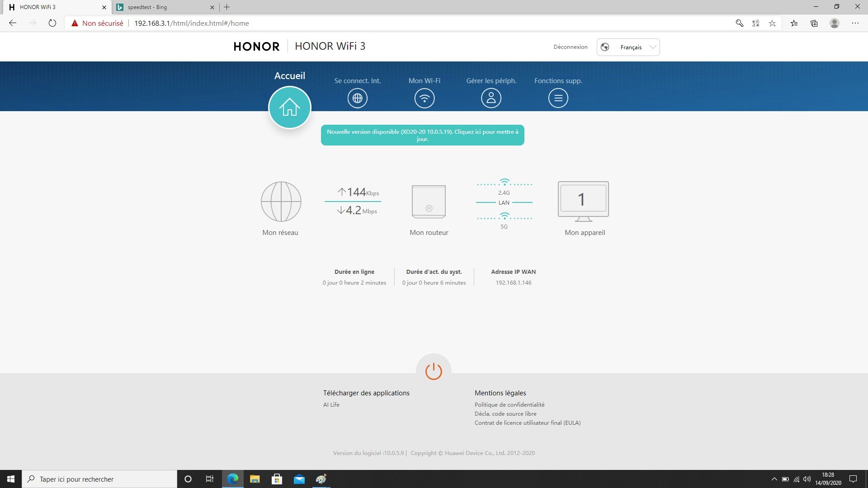Open a new browser tab

[x=226, y=7]
